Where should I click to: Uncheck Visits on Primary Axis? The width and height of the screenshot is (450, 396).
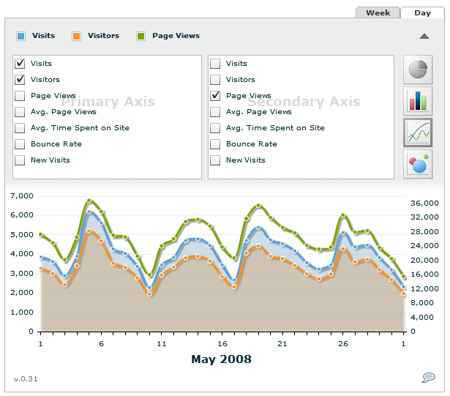20,63
